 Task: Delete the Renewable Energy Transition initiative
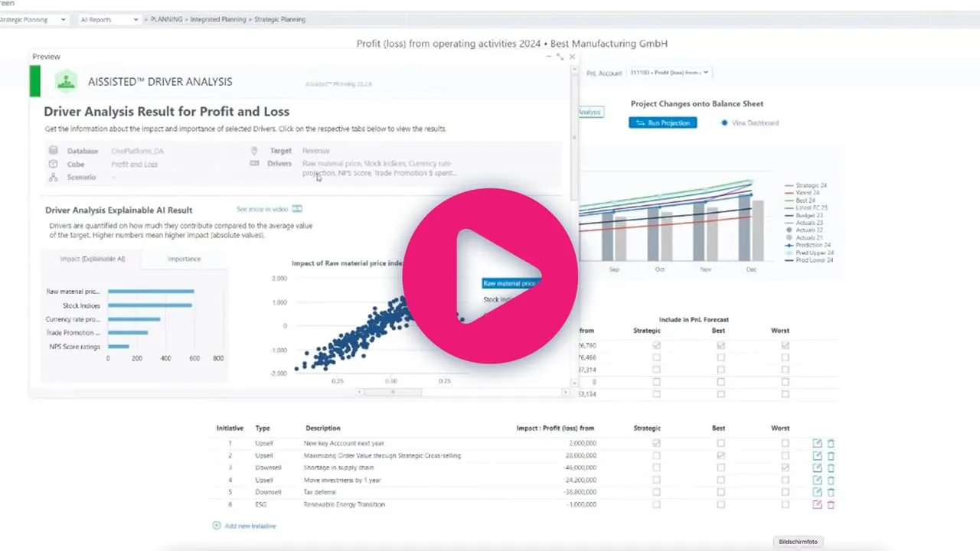[x=831, y=504]
